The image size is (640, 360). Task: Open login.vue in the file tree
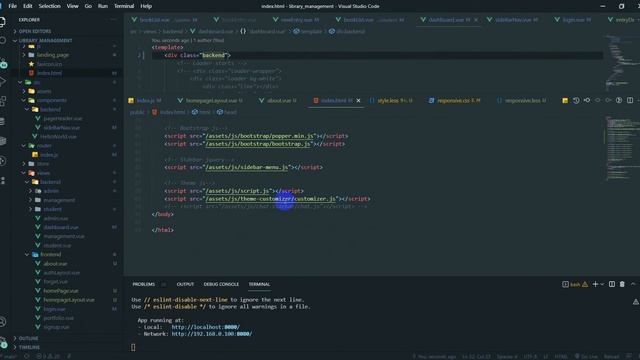pos(55,309)
